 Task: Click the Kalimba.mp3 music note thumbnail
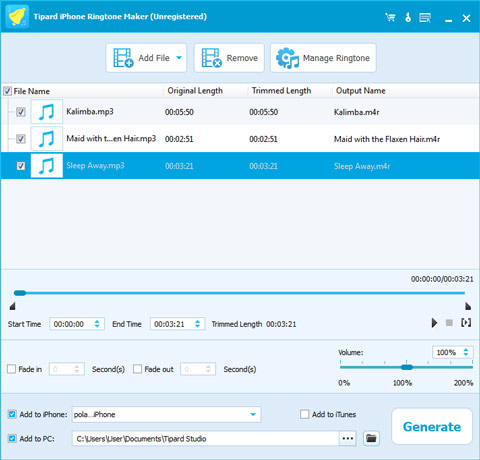[x=47, y=112]
